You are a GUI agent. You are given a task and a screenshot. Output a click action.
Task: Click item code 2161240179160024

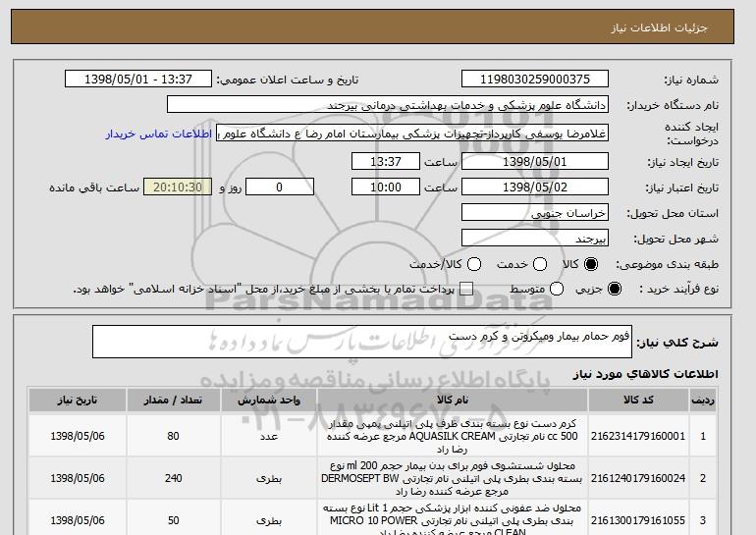pyautogui.click(x=638, y=478)
